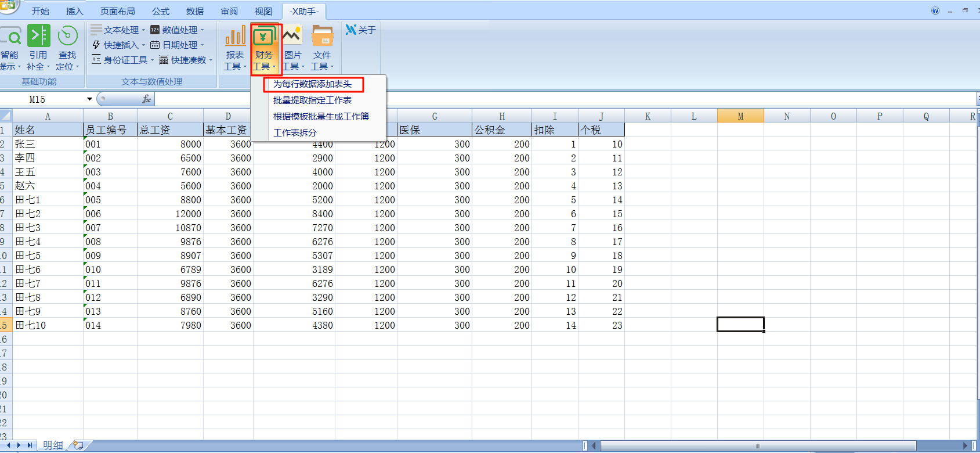Click cell containing 赵六

click(48, 186)
